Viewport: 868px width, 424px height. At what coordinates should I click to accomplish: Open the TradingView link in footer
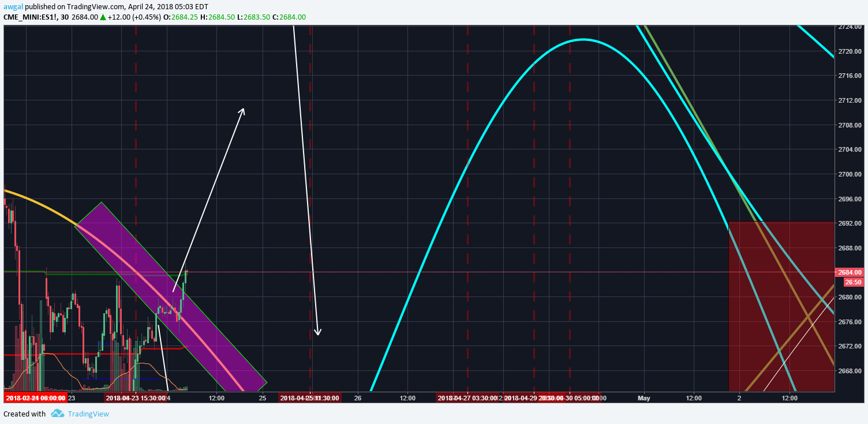(x=88, y=414)
